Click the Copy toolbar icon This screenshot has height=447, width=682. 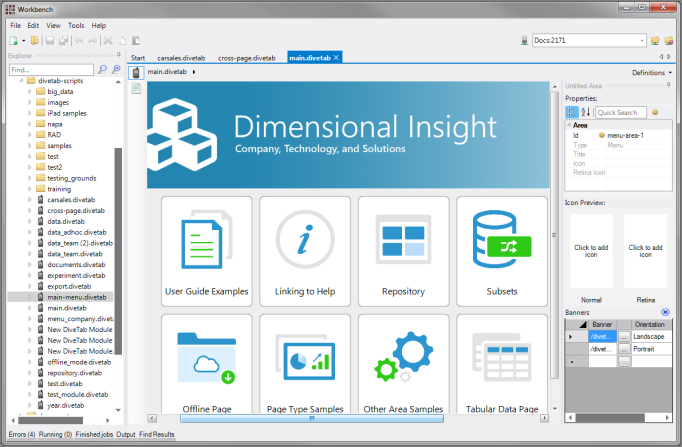(x=122, y=40)
